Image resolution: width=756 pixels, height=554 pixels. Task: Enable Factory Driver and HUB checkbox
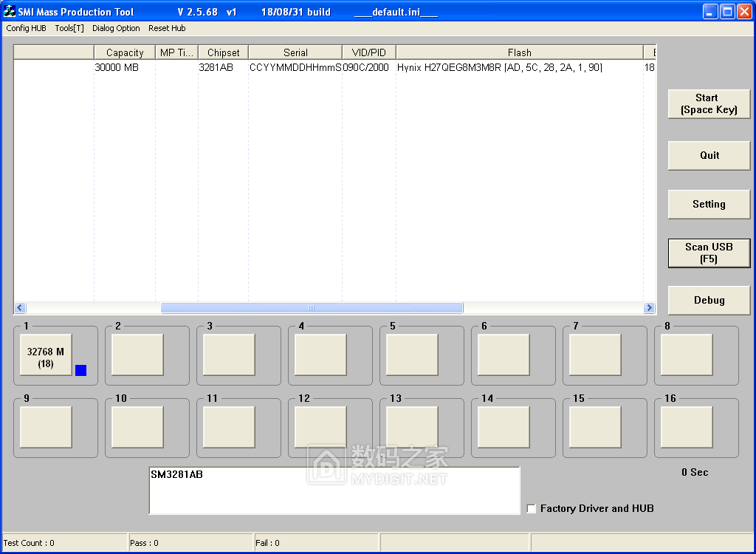click(532, 509)
